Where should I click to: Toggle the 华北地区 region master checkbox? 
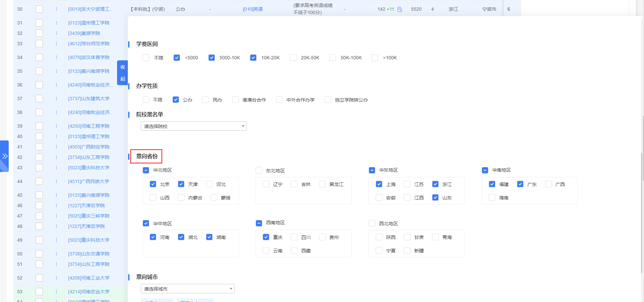[x=146, y=170]
